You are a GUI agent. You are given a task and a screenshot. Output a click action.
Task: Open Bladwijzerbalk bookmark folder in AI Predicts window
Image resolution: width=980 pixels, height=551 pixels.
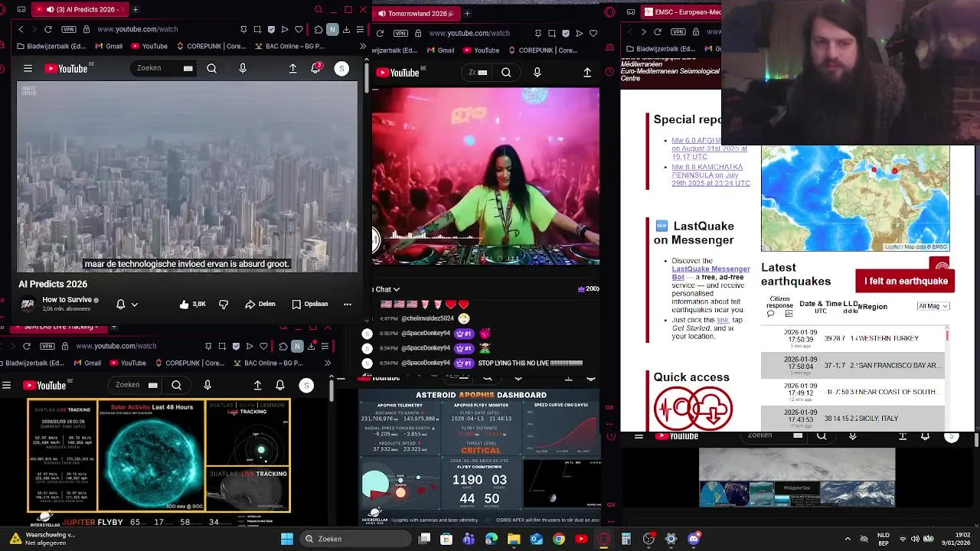point(50,46)
